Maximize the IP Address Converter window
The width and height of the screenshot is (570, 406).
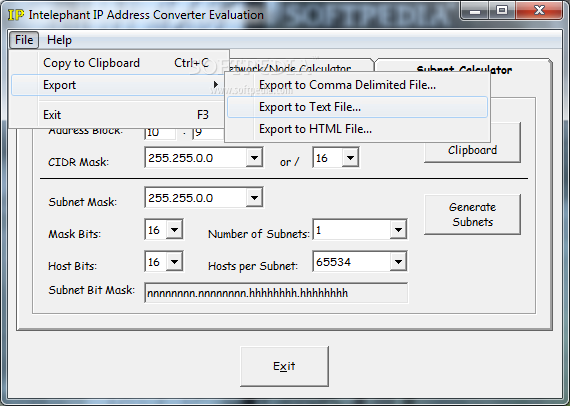click(x=502, y=10)
